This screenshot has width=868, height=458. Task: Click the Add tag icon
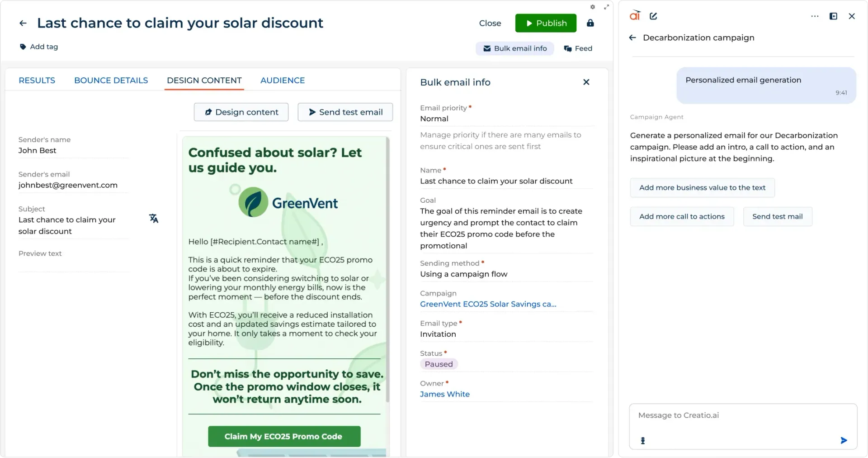[x=23, y=47]
